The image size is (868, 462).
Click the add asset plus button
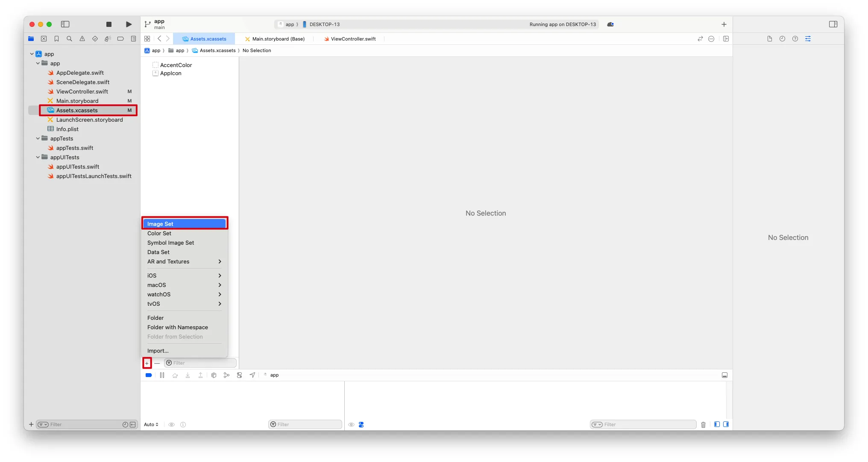[147, 363]
